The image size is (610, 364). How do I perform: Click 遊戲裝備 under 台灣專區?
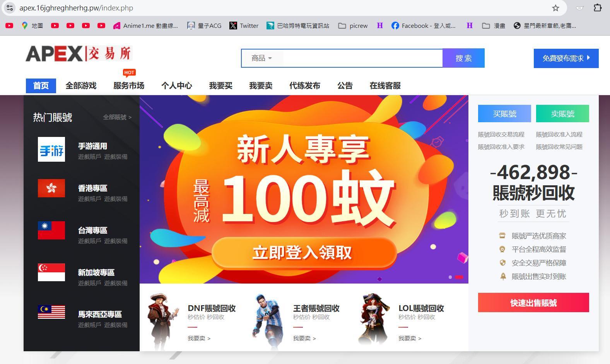point(116,241)
